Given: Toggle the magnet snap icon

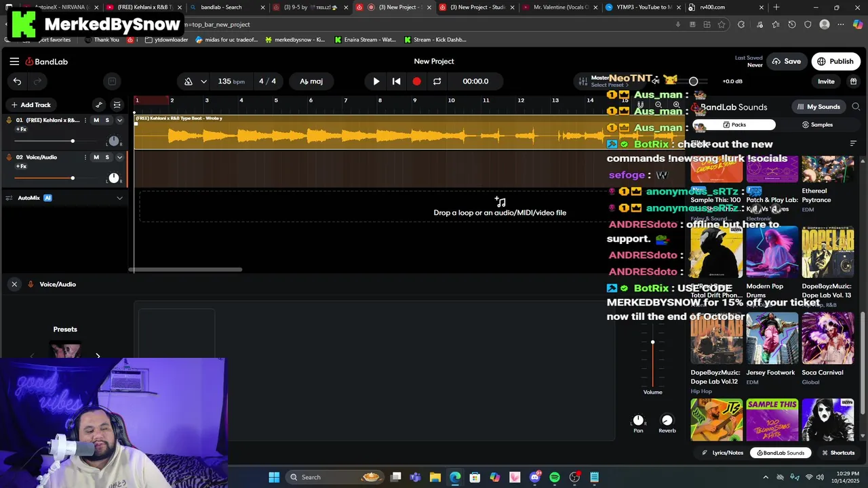Looking at the screenshot, I should click(641, 106).
